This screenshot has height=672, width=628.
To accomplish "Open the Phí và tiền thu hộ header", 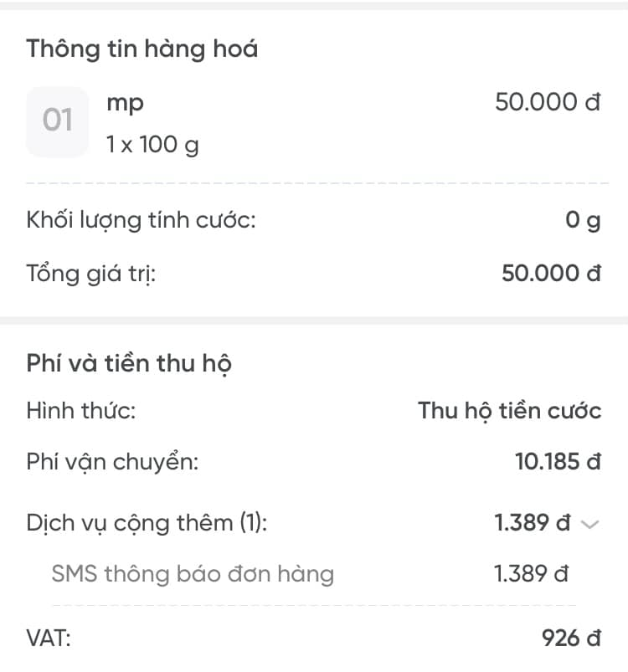I will pos(129,363).
